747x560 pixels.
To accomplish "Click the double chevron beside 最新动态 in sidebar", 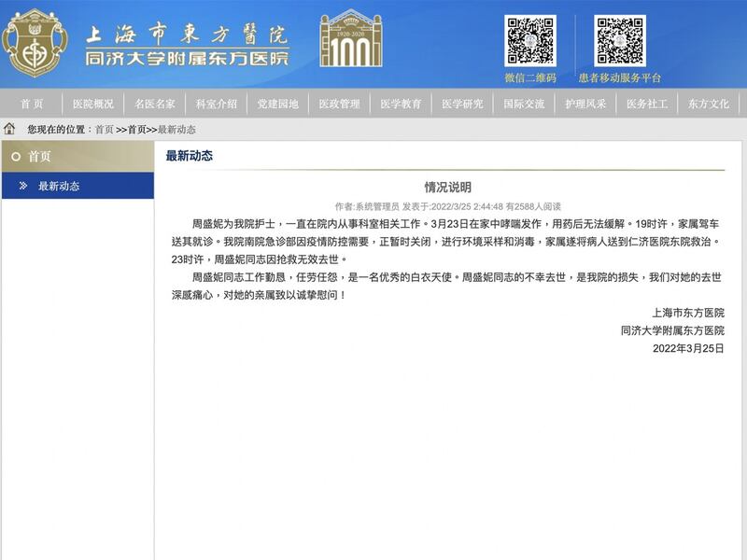I will 23,186.
